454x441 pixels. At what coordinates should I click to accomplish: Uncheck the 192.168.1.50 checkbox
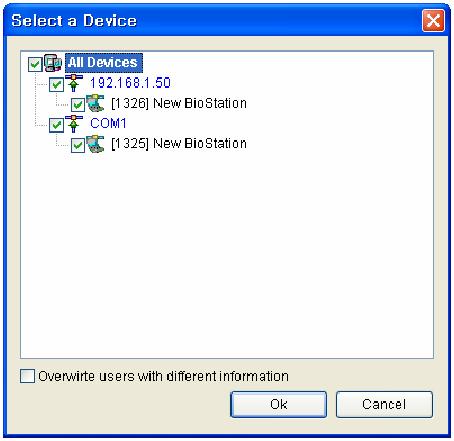coord(56,84)
